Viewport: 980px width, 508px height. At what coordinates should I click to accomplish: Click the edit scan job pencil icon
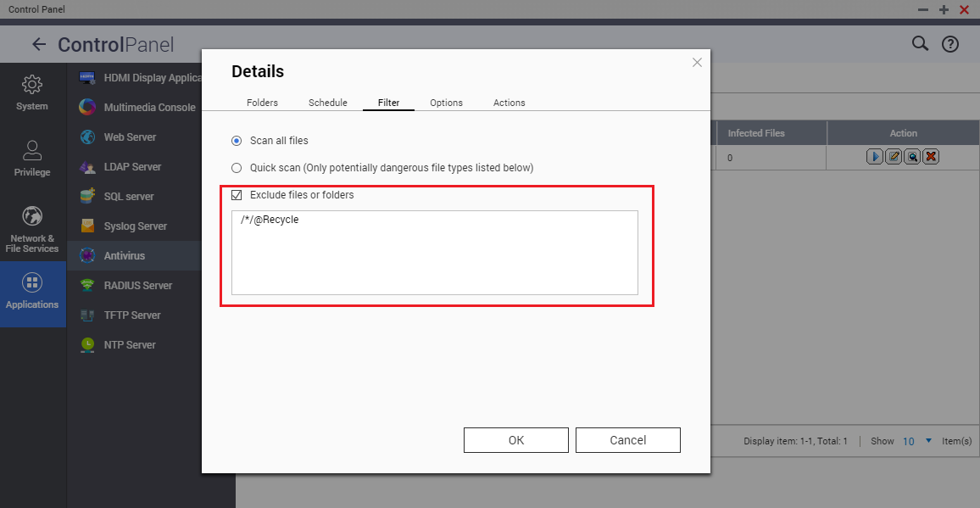coord(894,157)
